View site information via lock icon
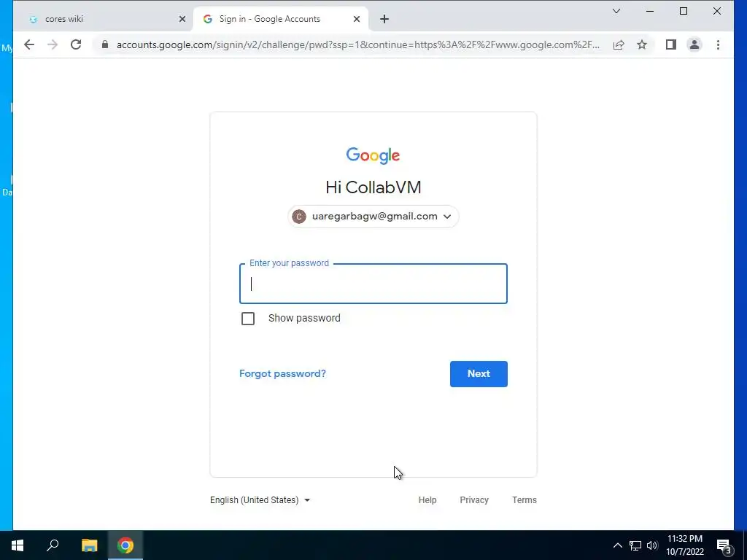Viewport: 747px width, 560px height. [x=105, y=44]
